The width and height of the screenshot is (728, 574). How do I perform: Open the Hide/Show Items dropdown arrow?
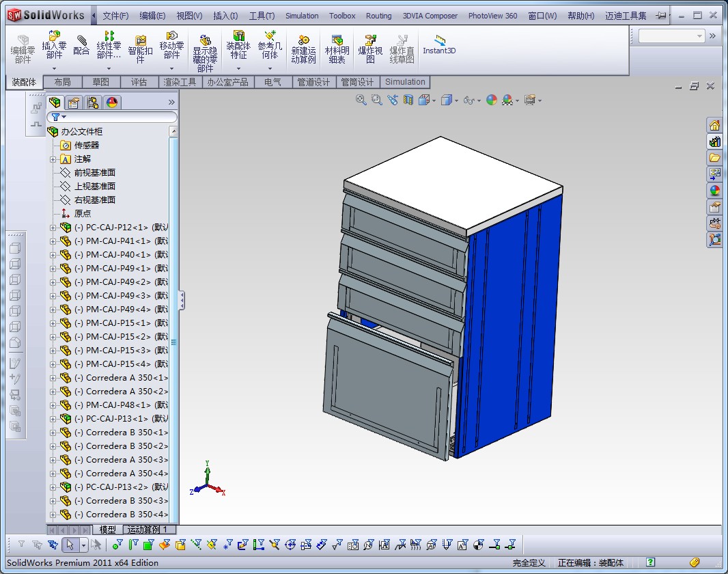(x=479, y=100)
